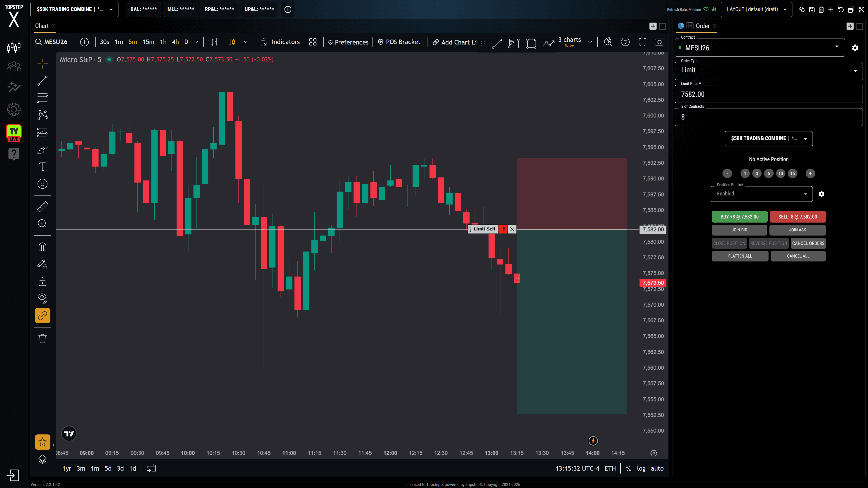868x488 pixels.
Task: Open the community people icon in sidebar
Action: [14, 67]
